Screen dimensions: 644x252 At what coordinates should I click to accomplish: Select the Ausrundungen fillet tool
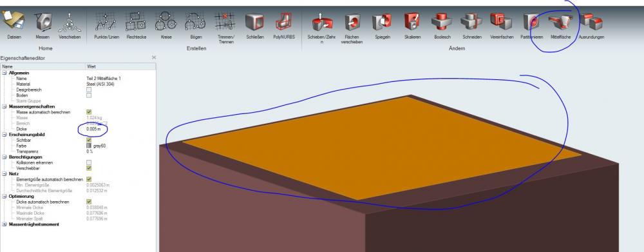(x=591, y=22)
